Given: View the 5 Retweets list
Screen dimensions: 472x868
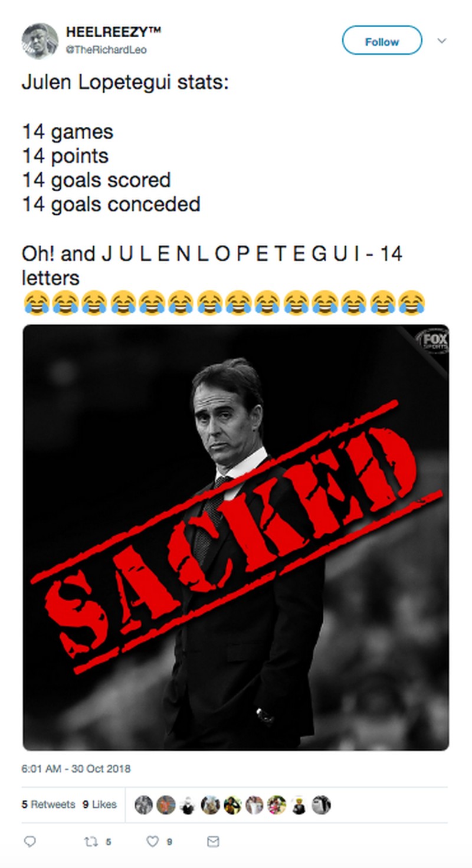Looking at the screenshot, I should point(48,804).
